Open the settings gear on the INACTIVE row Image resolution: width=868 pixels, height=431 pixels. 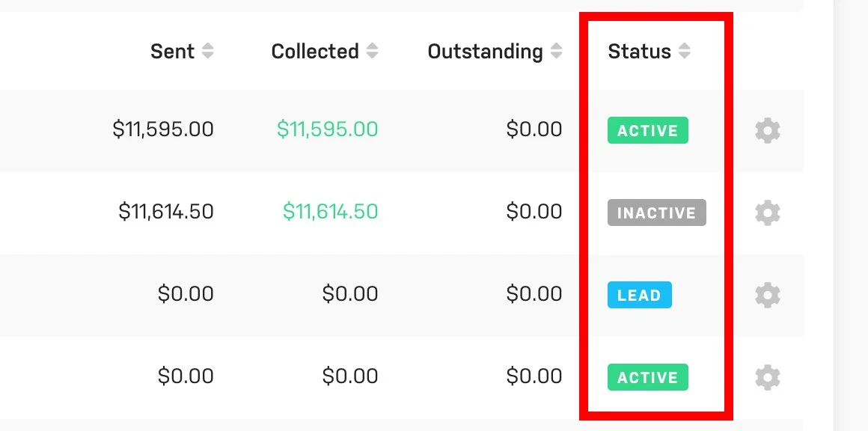click(x=768, y=213)
